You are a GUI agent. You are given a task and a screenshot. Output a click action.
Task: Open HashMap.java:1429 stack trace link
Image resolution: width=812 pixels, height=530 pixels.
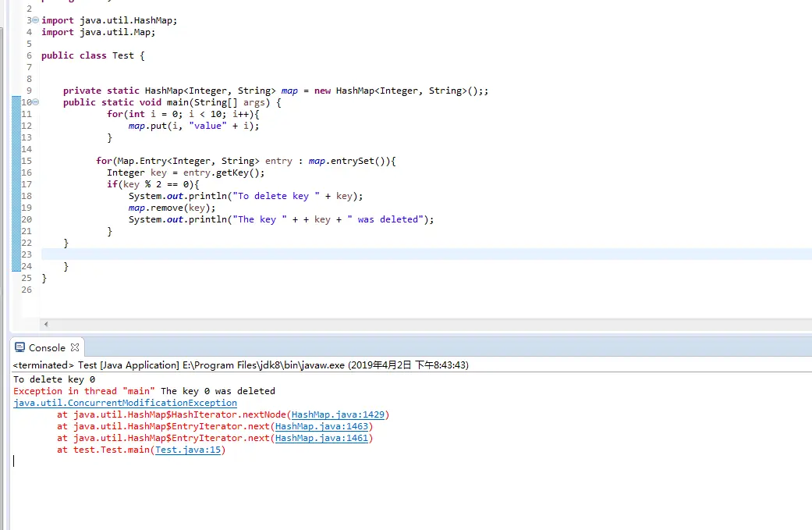[339, 414]
